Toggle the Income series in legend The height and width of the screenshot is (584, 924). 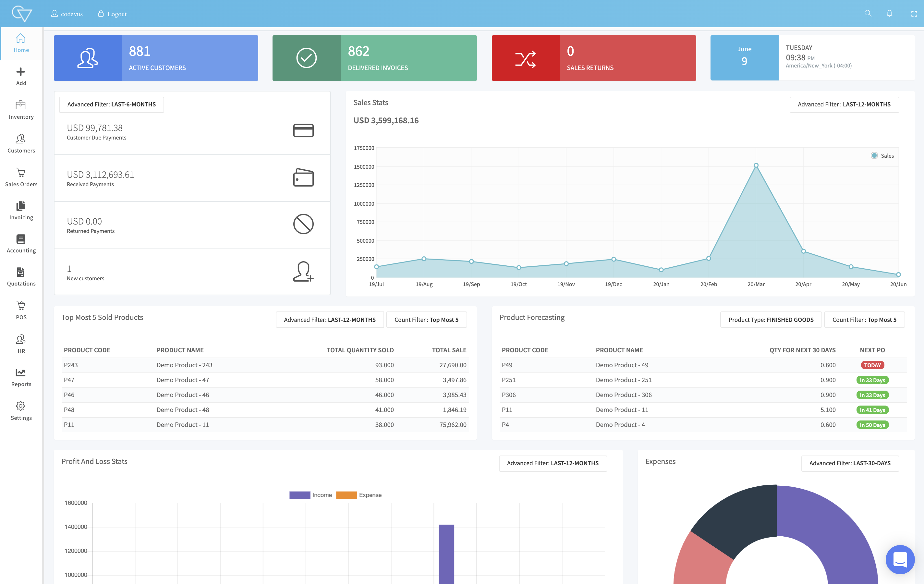tap(311, 495)
